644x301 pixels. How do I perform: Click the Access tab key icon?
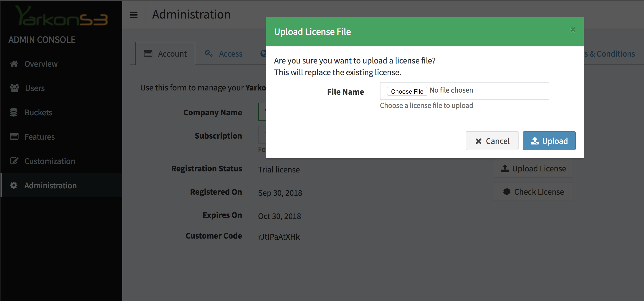pos(209,54)
